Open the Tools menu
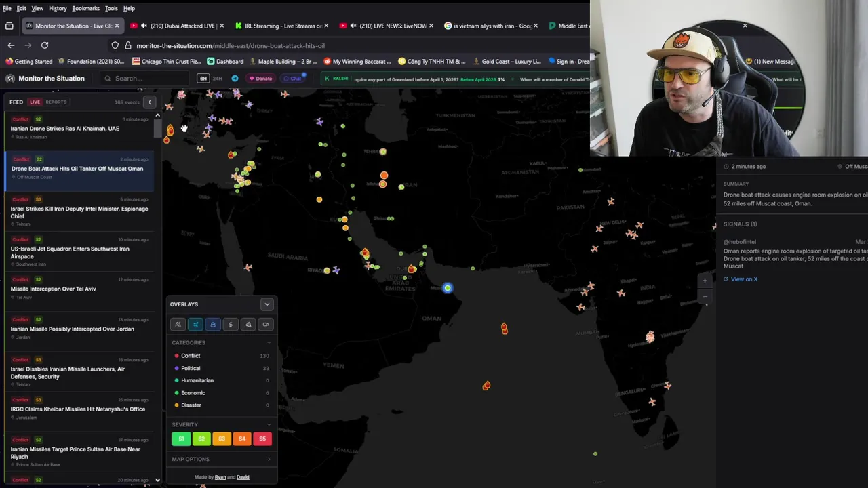868x488 pixels. [x=111, y=8]
